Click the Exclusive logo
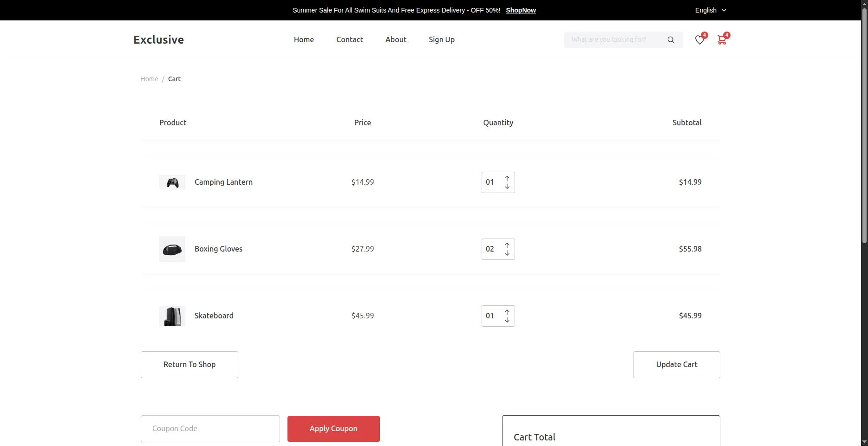Screen dimensions: 868x446 (x=158, y=39)
